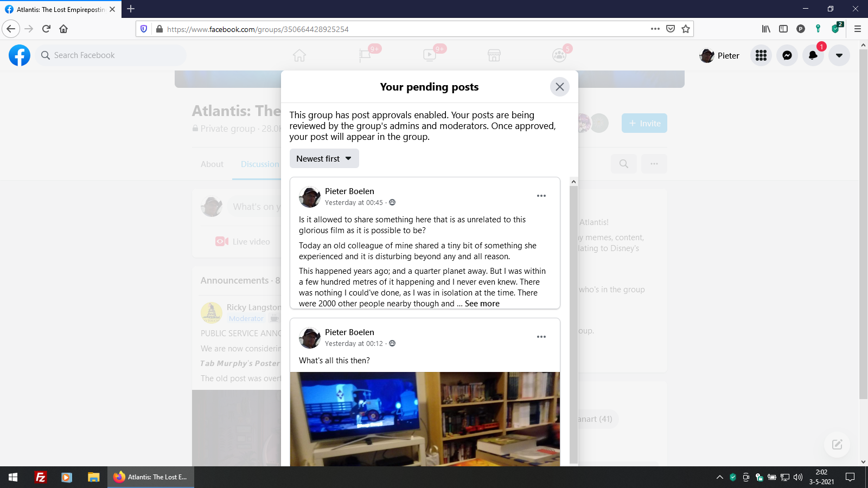Click Yesterday at 00:45 timestamp
The width and height of the screenshot is (868, 488).
pos(354,203)
